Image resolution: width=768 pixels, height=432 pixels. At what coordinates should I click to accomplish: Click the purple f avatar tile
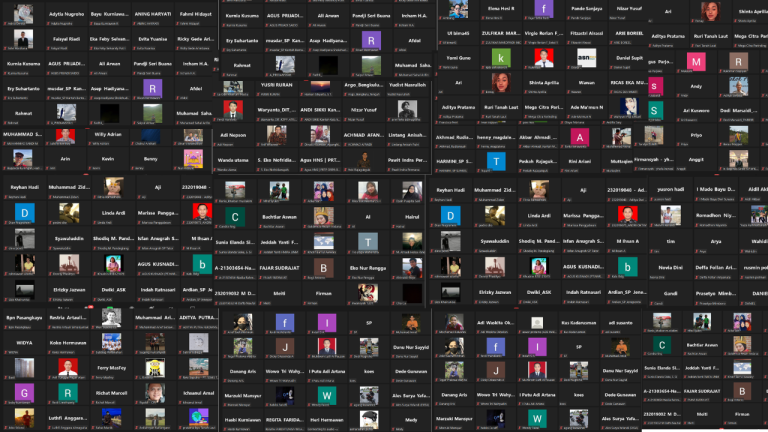coord(543,8)
